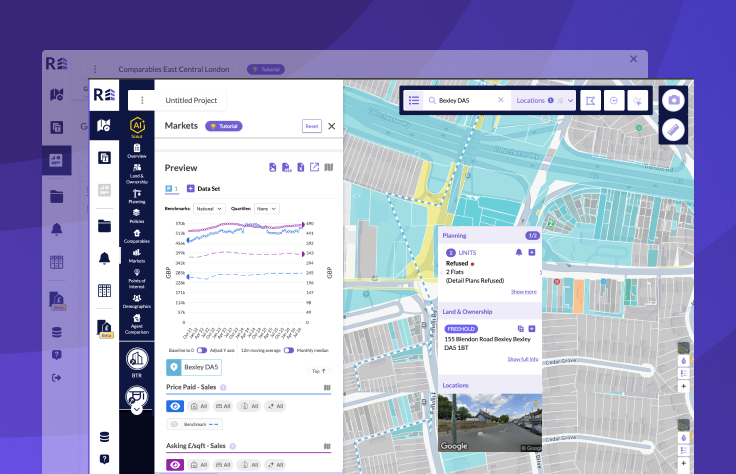Toggle Baseline to 0 / Adjust Y axis switch
Screen dimensions: 736x474
pyautogui.click(x=202, y=350)
